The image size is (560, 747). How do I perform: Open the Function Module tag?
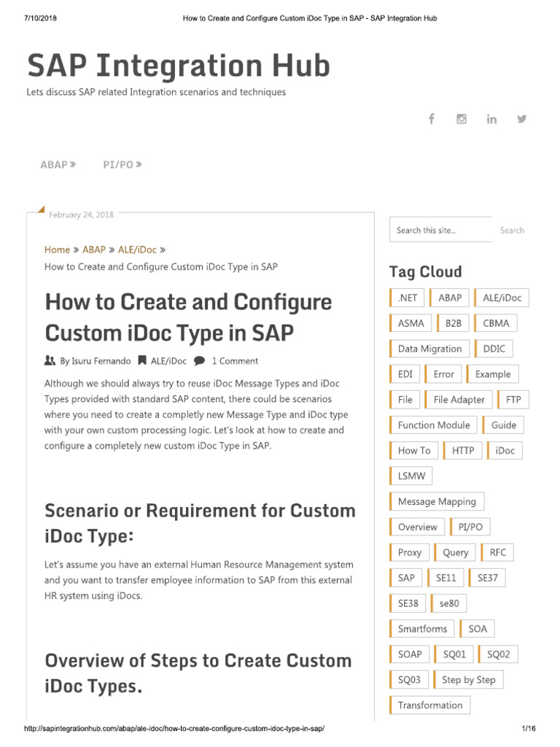click(x=433, y=425)
